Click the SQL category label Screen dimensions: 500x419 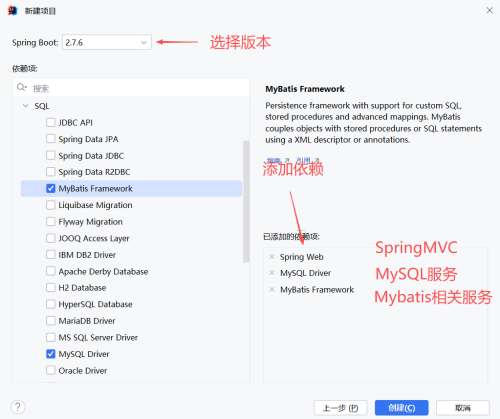(42, 106)
